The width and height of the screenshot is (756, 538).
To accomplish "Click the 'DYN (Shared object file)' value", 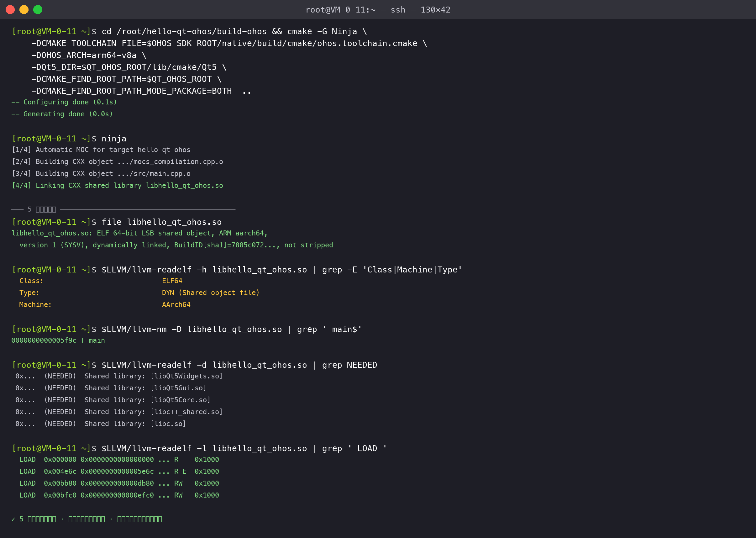I will [211, 293].
